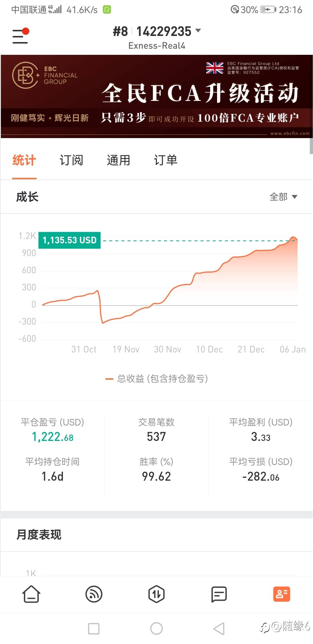Open the chat messages icon
Screen dimensions: 313x644
pyautogui.click(x=219, y=594)
